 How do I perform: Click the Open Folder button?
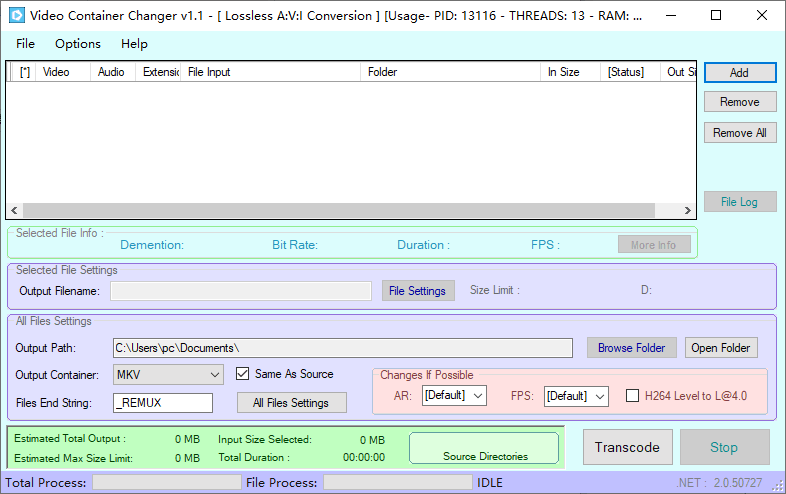721,348
